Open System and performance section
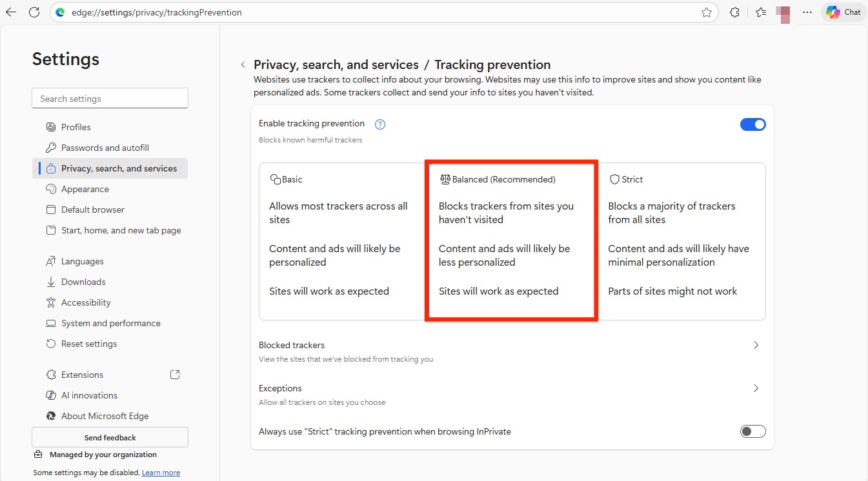 (110, 323)
